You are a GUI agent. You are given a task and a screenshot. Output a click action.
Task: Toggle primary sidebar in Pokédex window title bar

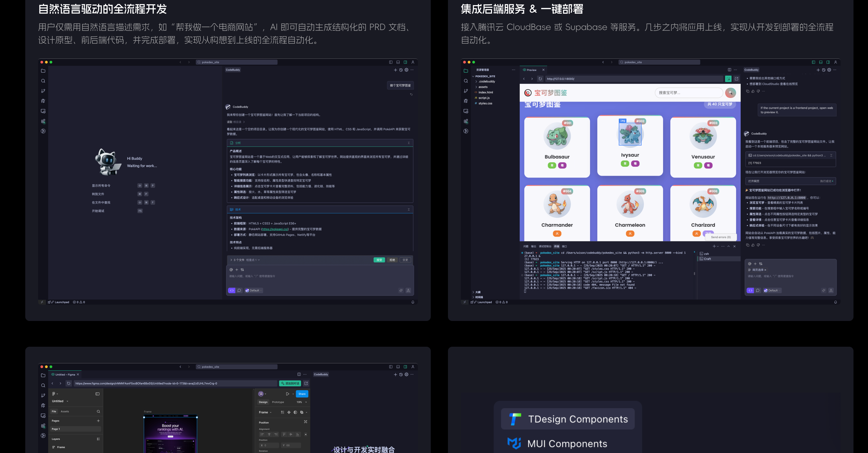tap(813, 62)
